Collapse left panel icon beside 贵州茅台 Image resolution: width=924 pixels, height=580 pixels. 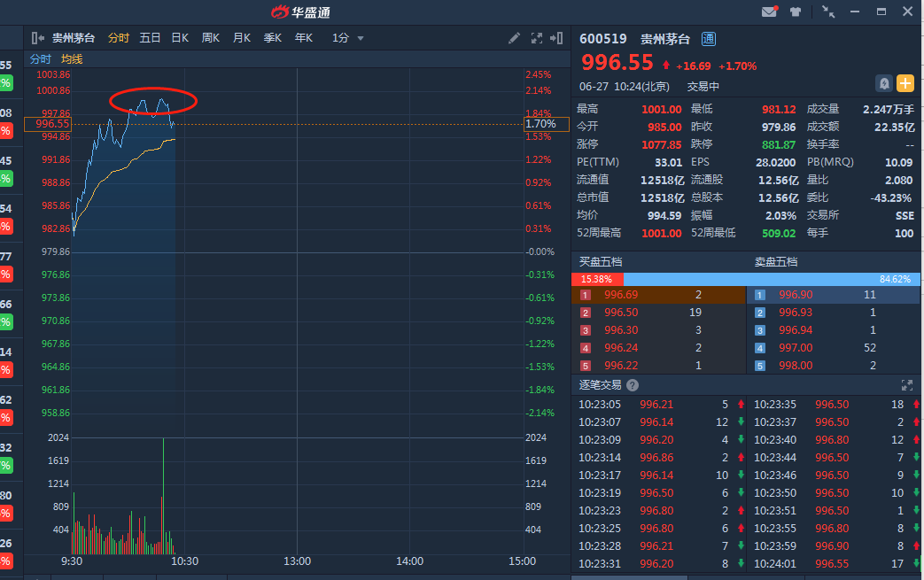coord(38,38)
